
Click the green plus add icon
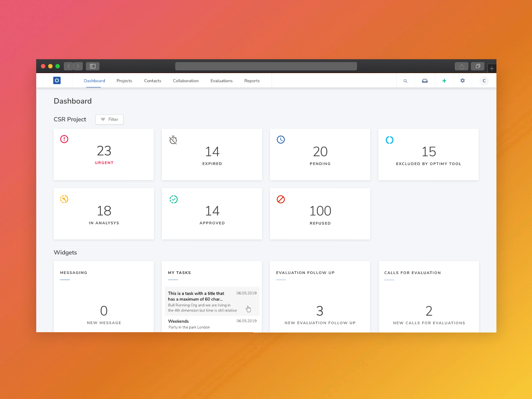tap(444, 81)
